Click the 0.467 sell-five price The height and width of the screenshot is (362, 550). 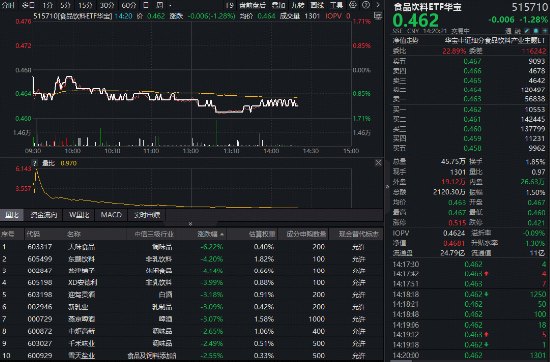point(472,61)
